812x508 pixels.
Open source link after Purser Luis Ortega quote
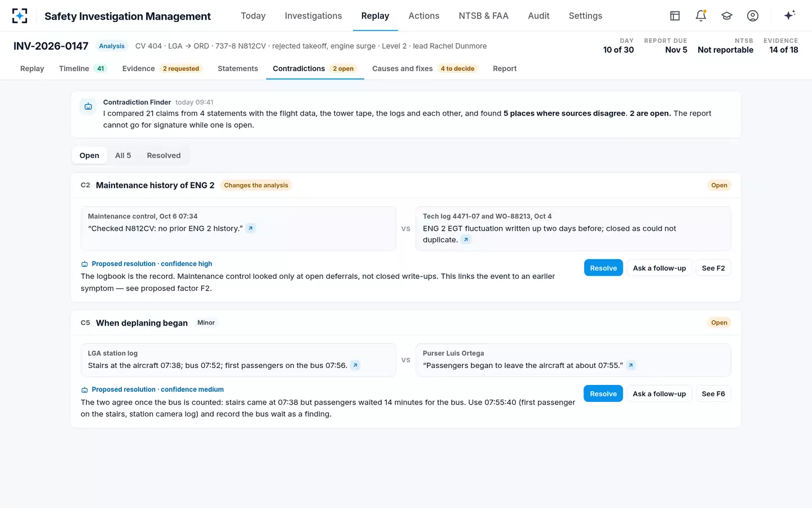click(631, 365)
